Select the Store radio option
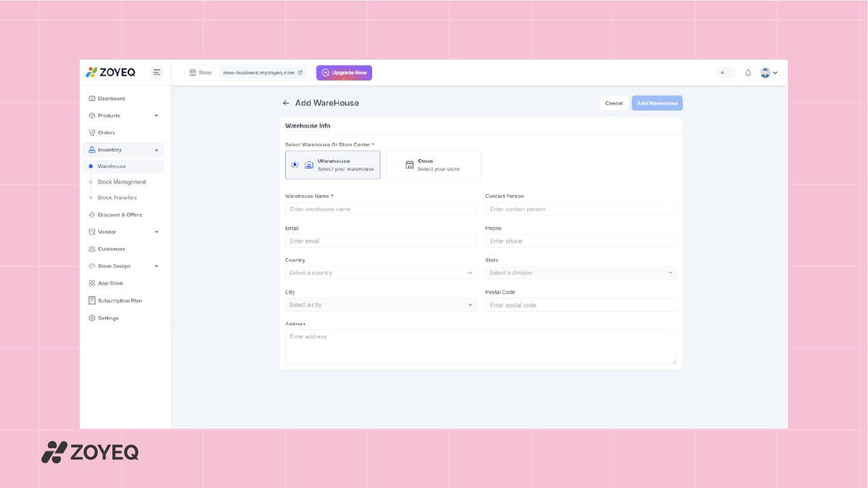The width and height of the screenshot is (868, 488). pyautogui.click(x=396, y=165)
